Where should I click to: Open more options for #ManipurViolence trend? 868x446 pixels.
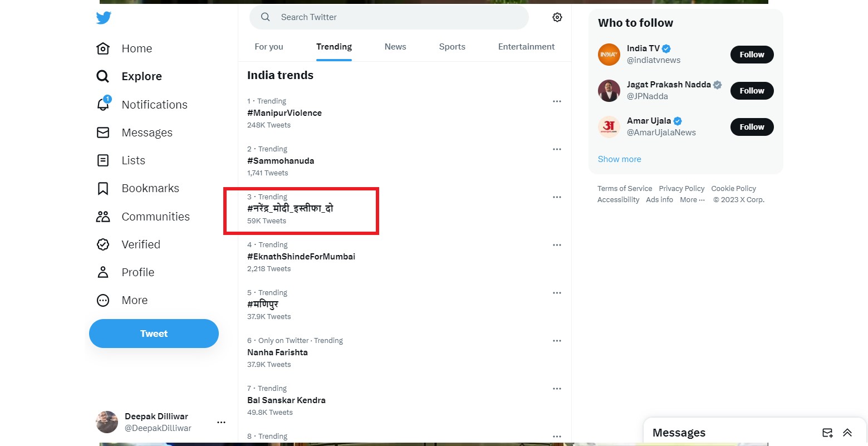pyautogui.click(x=557, y=101)
